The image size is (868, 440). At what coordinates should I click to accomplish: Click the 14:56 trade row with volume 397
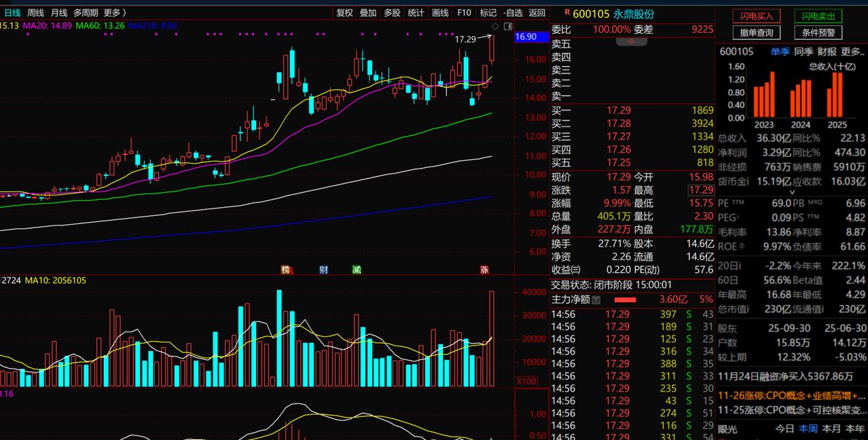click(632, 314)
